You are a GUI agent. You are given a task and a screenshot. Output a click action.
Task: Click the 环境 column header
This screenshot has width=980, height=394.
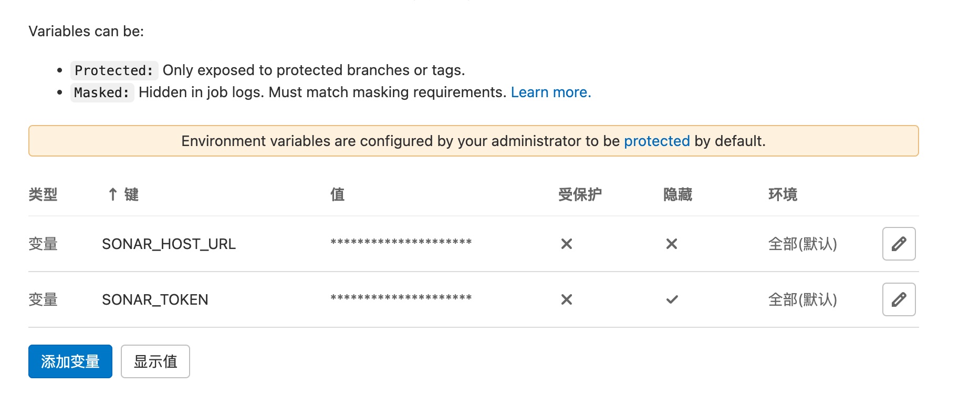783,194
